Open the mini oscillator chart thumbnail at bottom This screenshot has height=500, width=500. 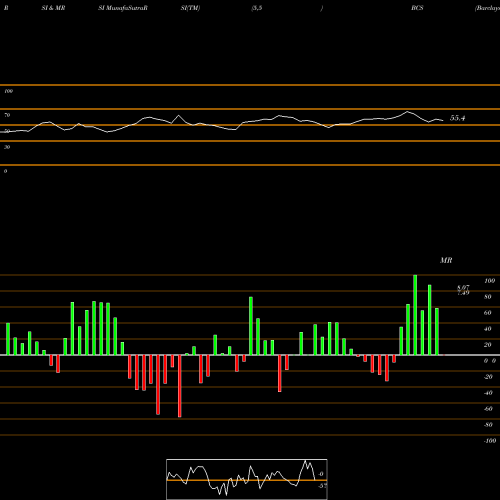[247, 479]
